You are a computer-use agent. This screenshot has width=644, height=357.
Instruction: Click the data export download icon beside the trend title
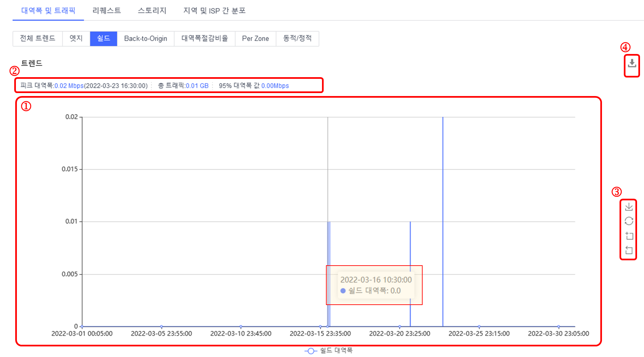(632, 63)
